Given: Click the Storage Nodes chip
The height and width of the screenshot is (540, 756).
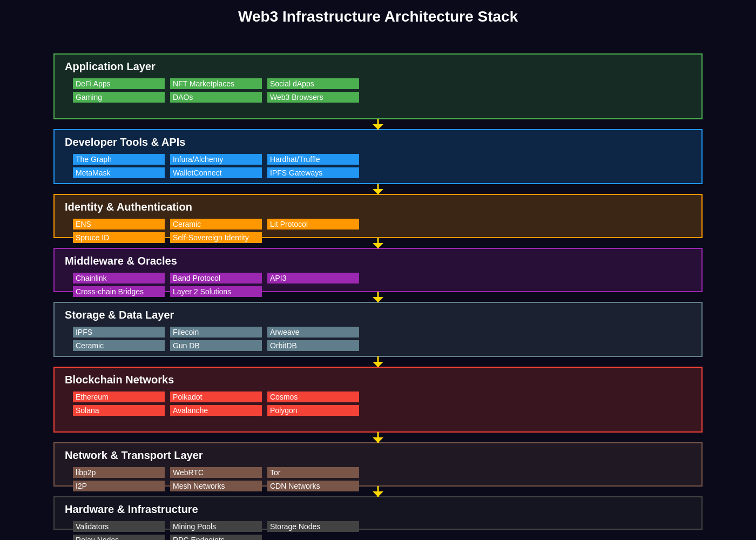Looking at the screenshot, I should pyautogui.click(x=313, y=526).
